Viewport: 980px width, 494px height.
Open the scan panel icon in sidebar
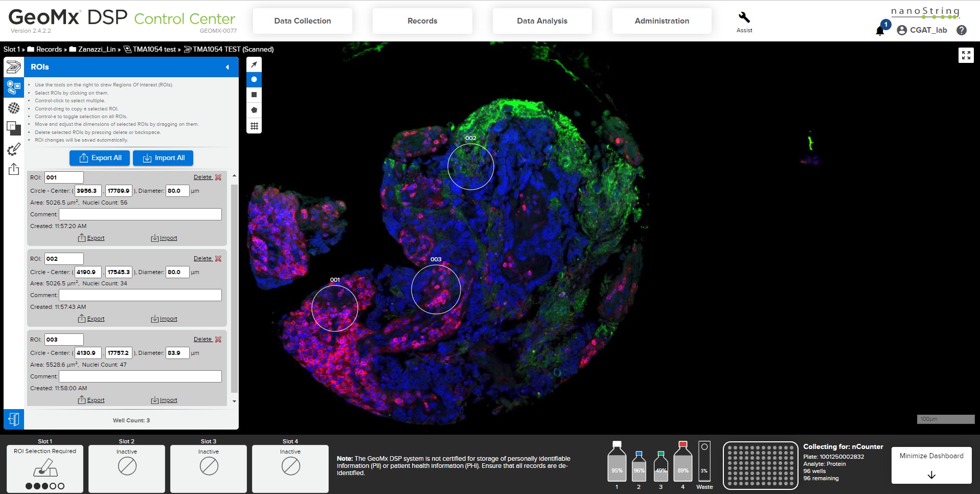(14, 67)
